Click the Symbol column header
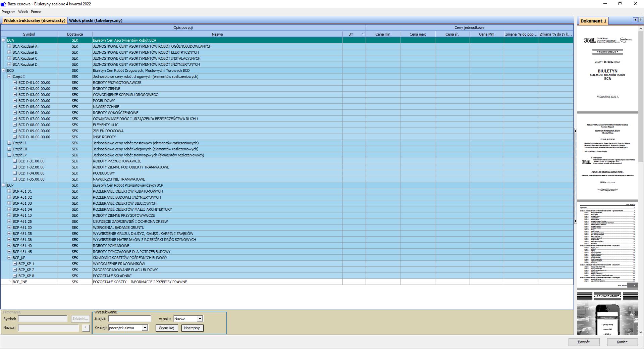 [29, 34]
